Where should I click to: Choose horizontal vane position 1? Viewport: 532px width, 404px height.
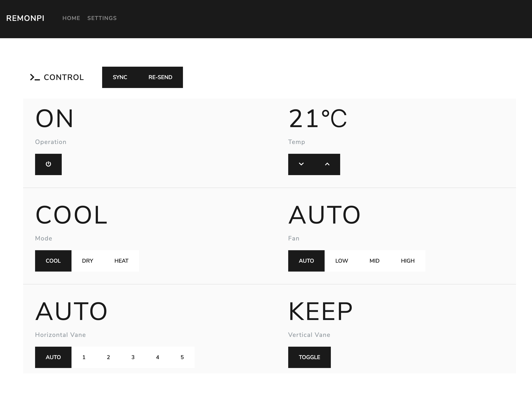coord(84,357)
